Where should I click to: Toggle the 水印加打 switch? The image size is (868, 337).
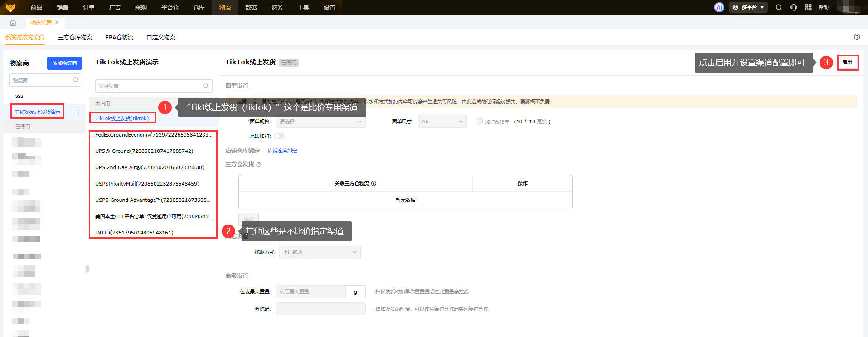[279, 136]
